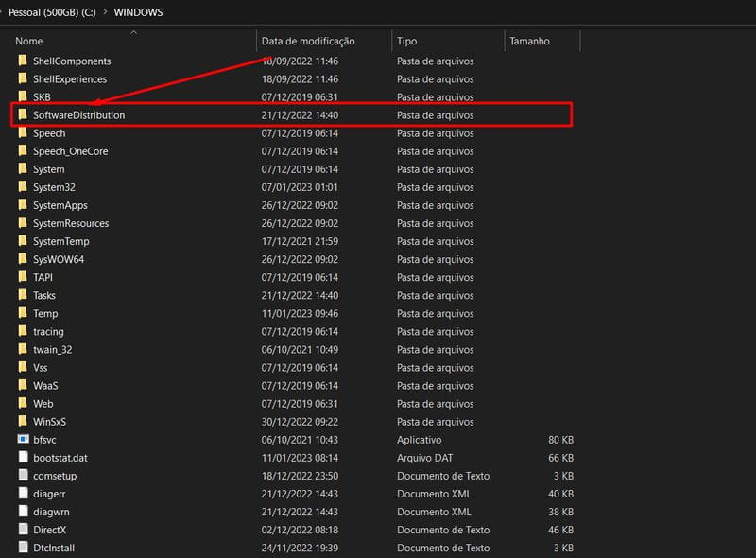
Task: Sort by the Tamanho column header
Action: [x=529, y=41]
